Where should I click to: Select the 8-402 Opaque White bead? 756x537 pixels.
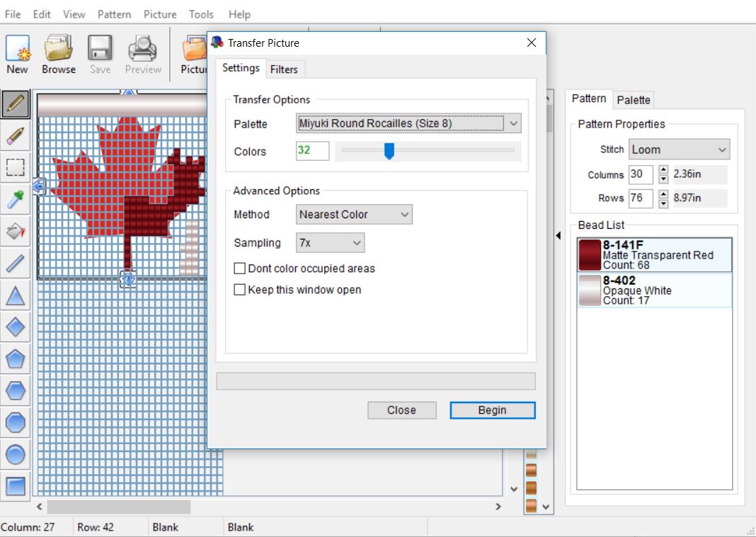click(655, 290)
